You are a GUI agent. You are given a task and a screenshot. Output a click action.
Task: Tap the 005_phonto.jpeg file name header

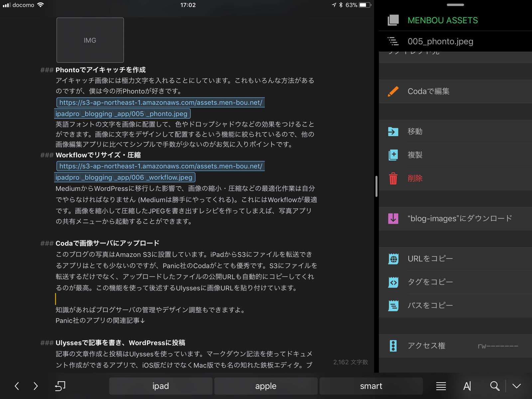click(x=440, y=42)
